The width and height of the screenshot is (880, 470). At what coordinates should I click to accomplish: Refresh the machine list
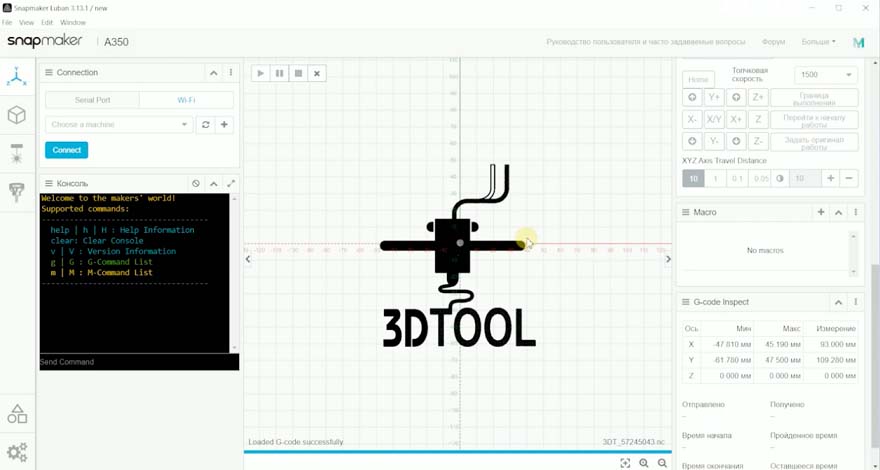tap(205, 125)
